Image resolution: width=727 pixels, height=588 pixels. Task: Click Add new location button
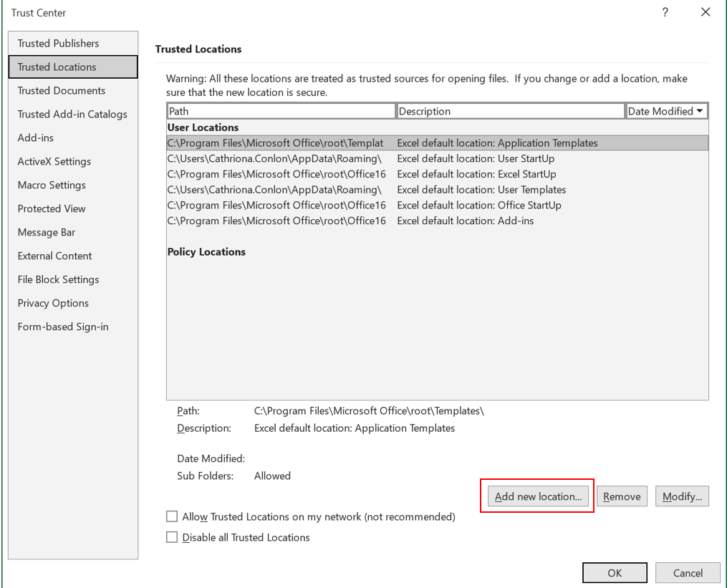point(538,496)
